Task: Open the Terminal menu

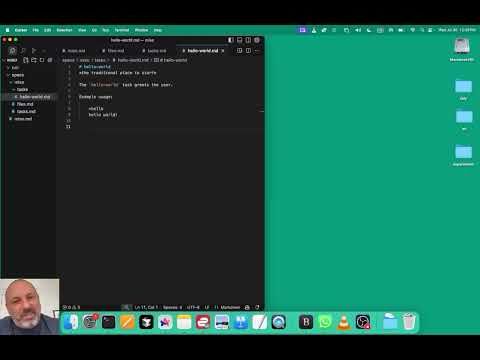Action: tap(122, 30)
